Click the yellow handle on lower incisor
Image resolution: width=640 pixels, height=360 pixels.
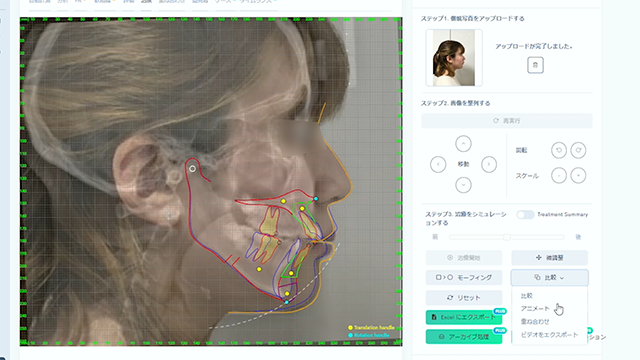pyautogui.click(x=291, y=273)
